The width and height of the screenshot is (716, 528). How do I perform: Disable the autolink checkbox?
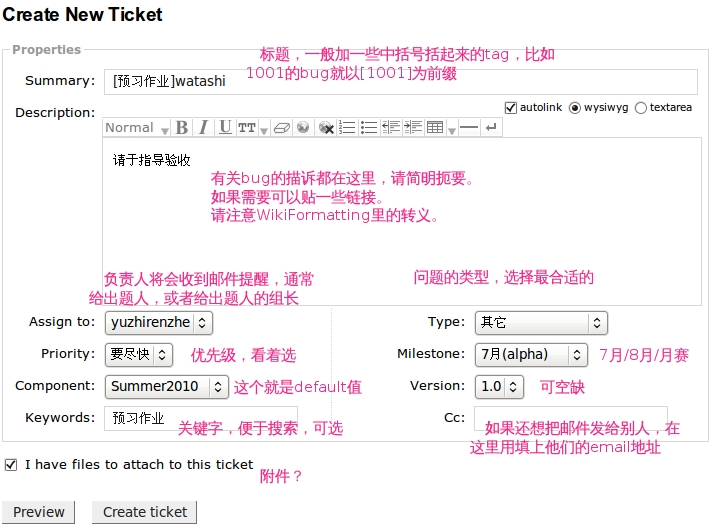point(511,107)
